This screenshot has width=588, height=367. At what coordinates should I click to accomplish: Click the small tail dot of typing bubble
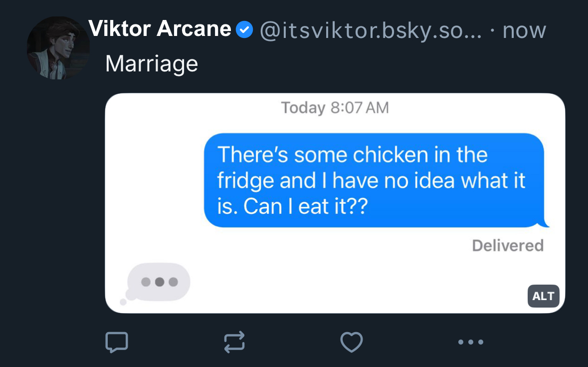[123, 302]
